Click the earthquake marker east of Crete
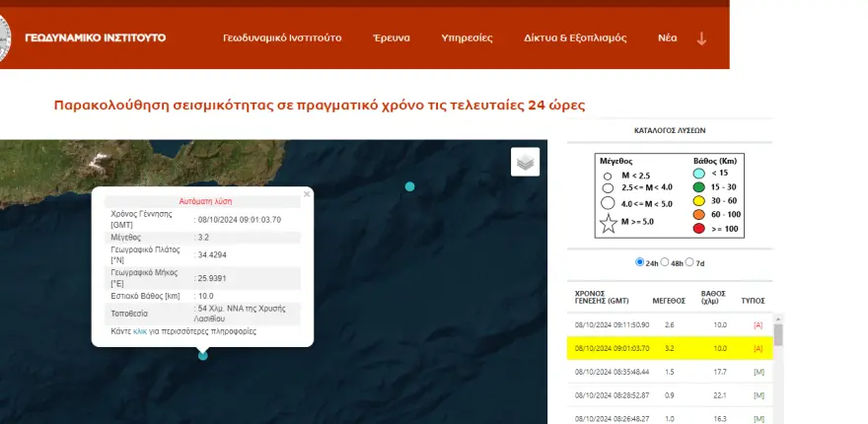Viewport: 868px width, 424px height. point(409,186)
